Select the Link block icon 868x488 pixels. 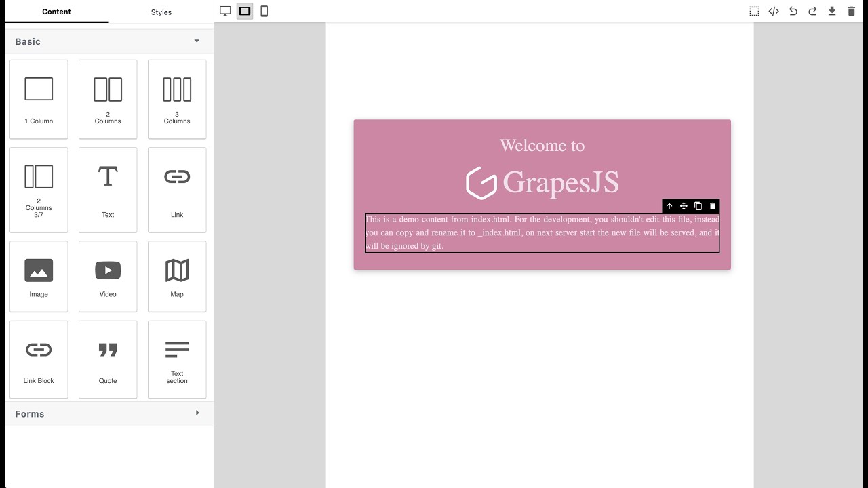(x=177, y=190)
